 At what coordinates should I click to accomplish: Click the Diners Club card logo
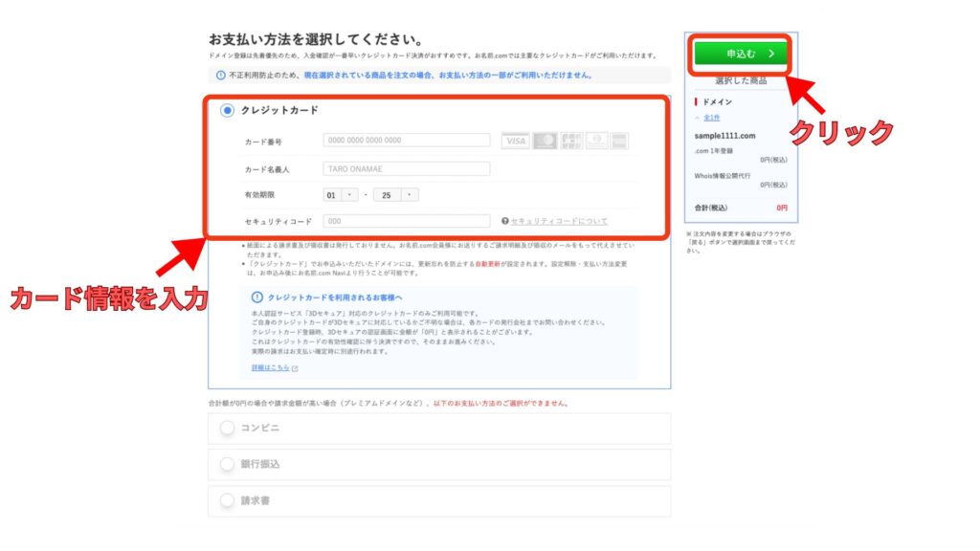pos(596,142)
